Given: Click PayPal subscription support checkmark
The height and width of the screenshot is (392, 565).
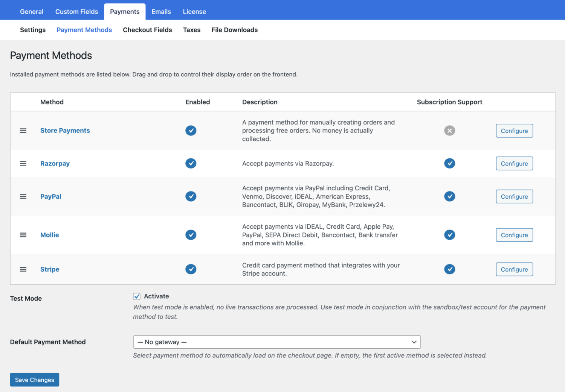Looking at the screenshot, I should [450, 196].
